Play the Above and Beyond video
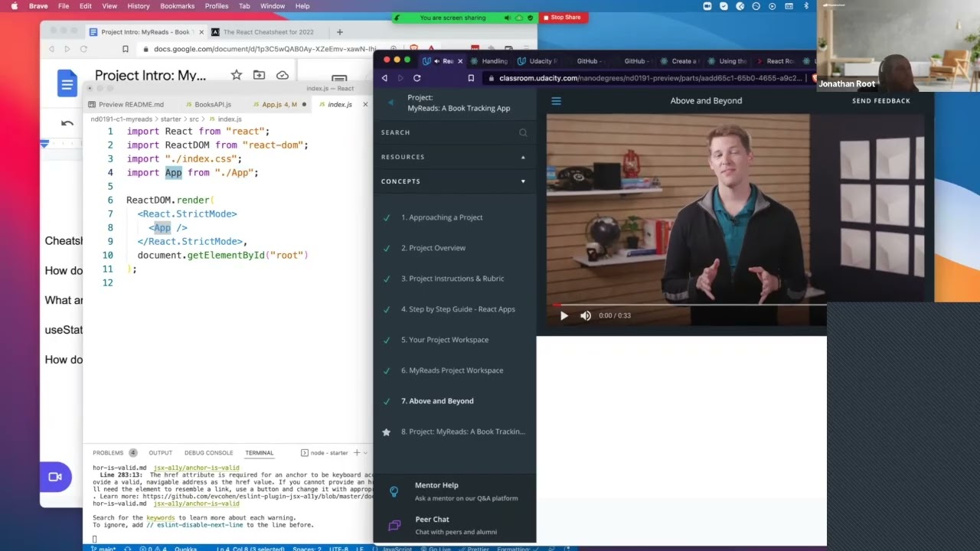The width and height of the screenshot is (980, 551). tap(564, 315)
